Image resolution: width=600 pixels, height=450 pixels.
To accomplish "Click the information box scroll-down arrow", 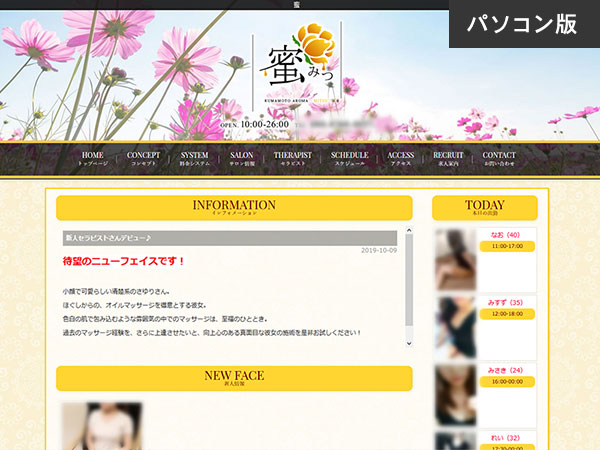I will [x=407, y=343].
